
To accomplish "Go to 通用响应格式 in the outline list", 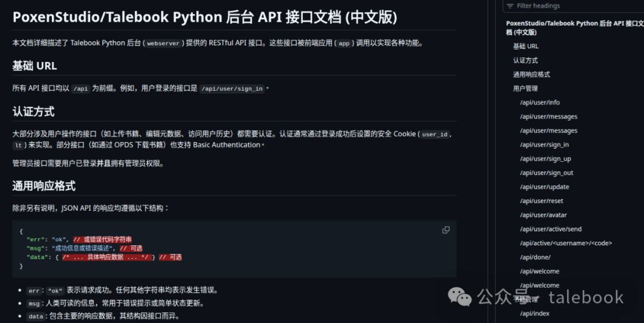I will pyautogui.click(x=531, y=75).
